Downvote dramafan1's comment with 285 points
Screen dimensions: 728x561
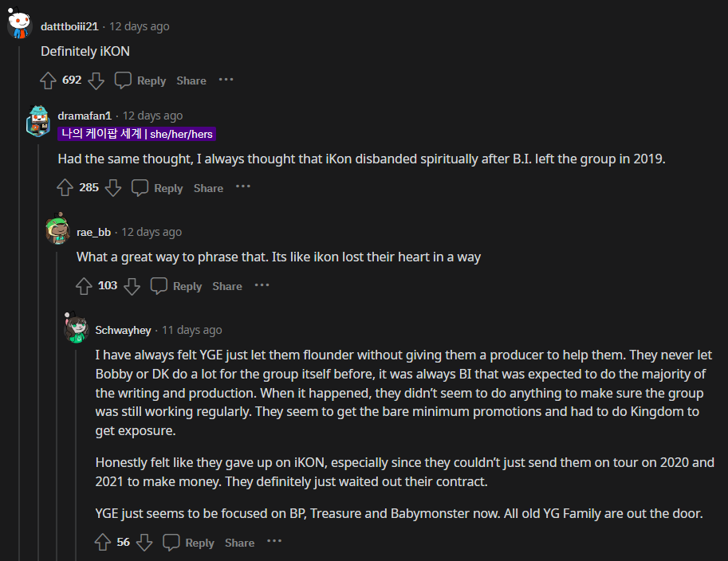[113, 187]
